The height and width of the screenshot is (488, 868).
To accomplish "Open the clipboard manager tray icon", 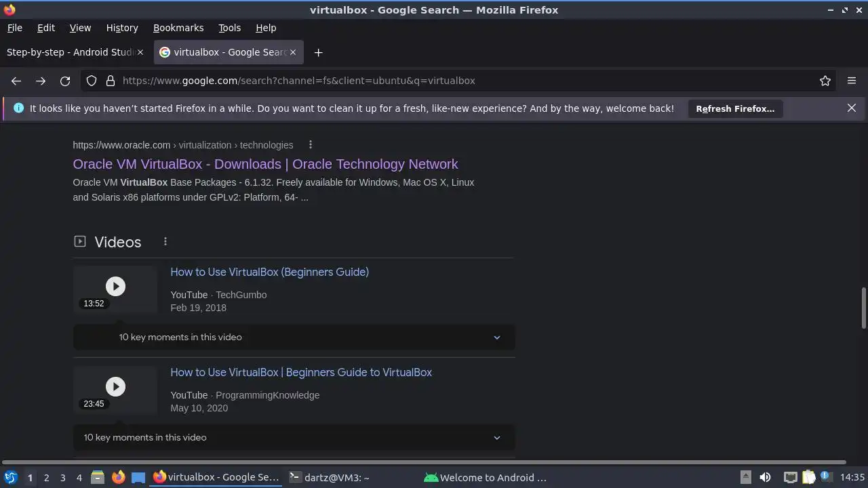I will 808,477.
